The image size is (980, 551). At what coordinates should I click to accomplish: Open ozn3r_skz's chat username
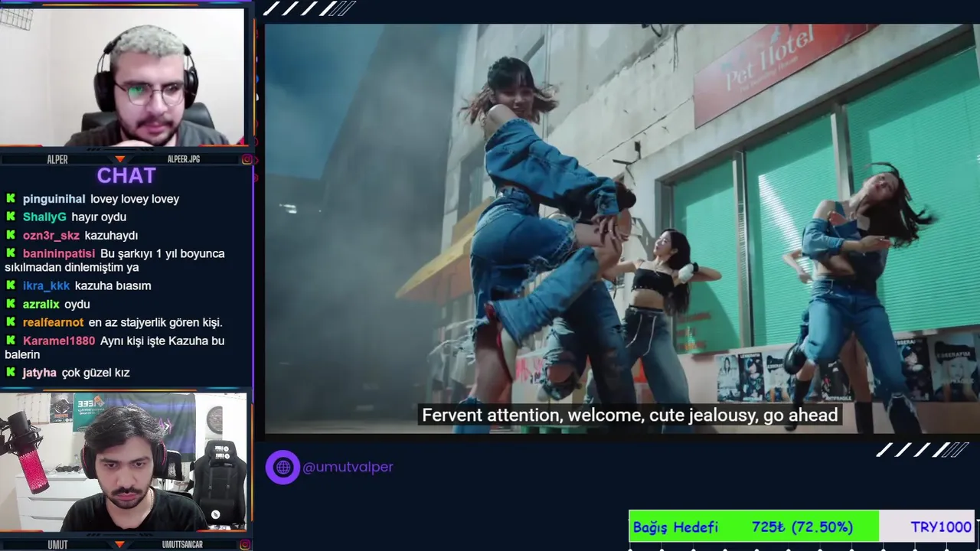click(51, 236)
